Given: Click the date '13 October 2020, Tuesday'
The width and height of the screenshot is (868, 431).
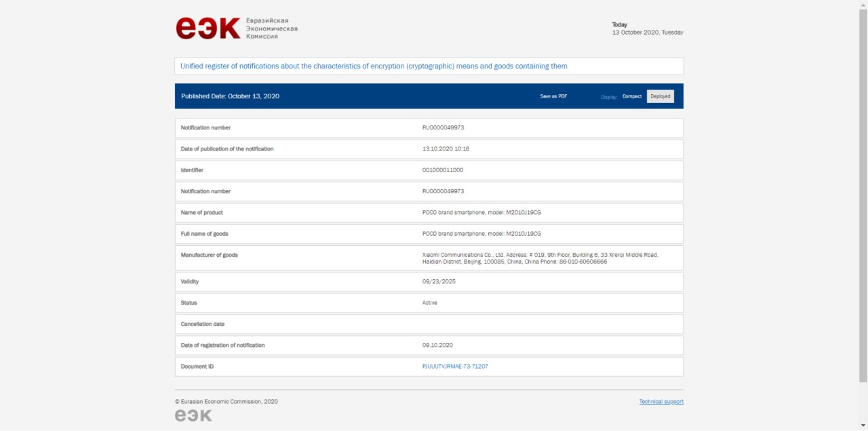Looking at the screenshot, I should (x=648, y=33).
